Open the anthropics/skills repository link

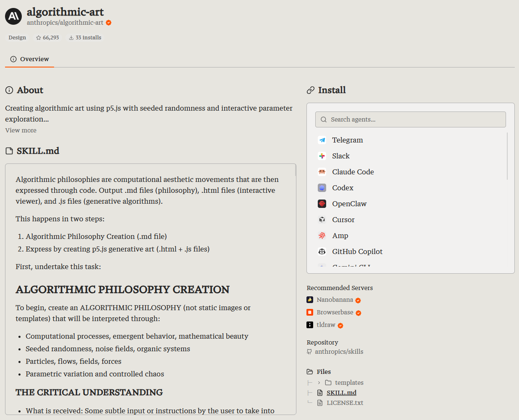[339, 352]
